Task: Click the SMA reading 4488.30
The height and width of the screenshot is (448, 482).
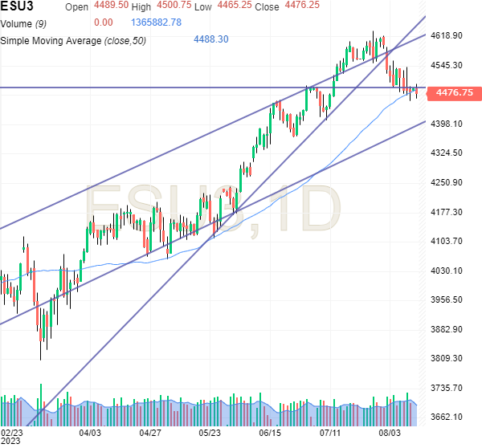Action: click(211, 39)
